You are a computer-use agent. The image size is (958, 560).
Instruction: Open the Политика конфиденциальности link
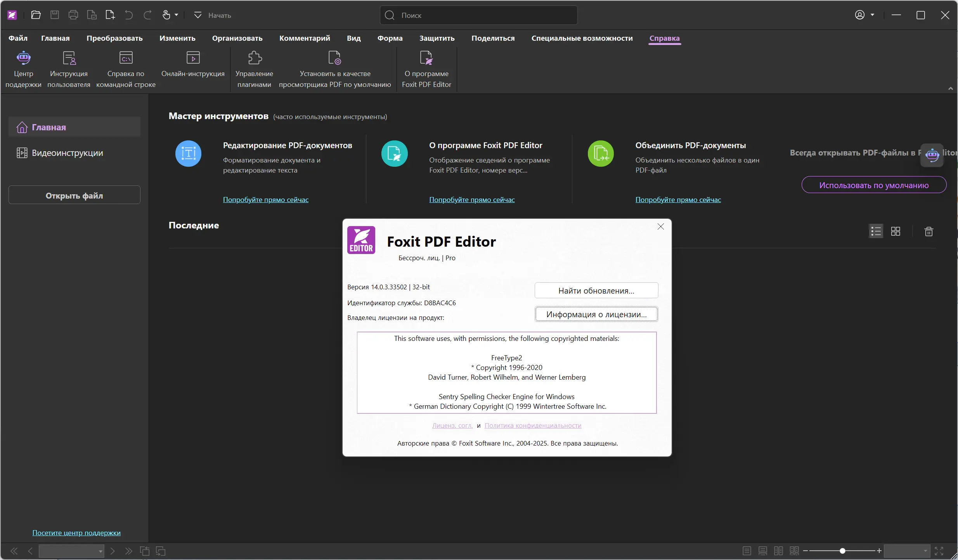coord(533,425)
